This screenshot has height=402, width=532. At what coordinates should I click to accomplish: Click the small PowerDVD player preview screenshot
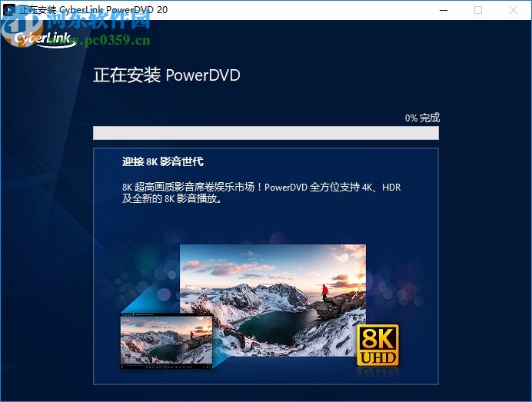coord(167,341)
